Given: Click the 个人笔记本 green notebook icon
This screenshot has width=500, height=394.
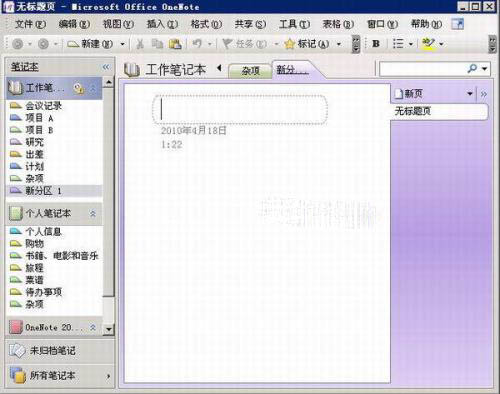Looking at the screenshot, I should click(x=16, y=213).
